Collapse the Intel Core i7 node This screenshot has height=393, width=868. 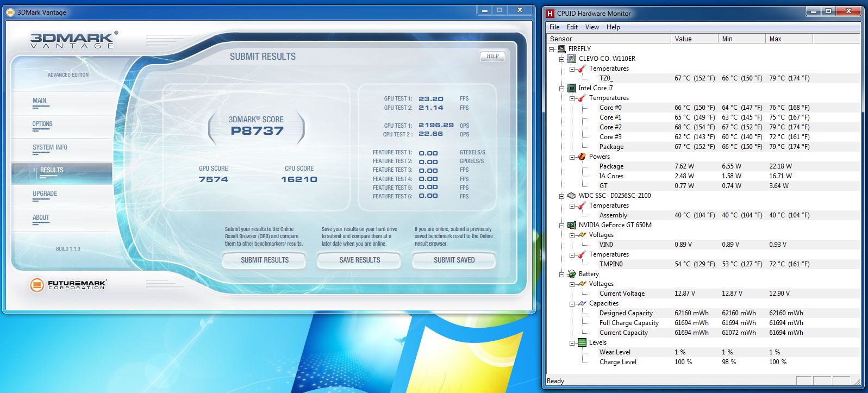[562, 88]
